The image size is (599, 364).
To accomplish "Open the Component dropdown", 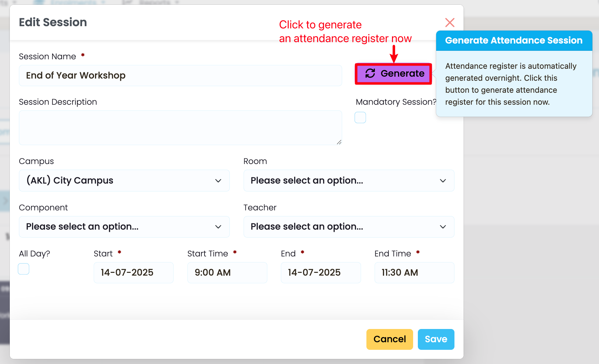I will tap(124, 227).
